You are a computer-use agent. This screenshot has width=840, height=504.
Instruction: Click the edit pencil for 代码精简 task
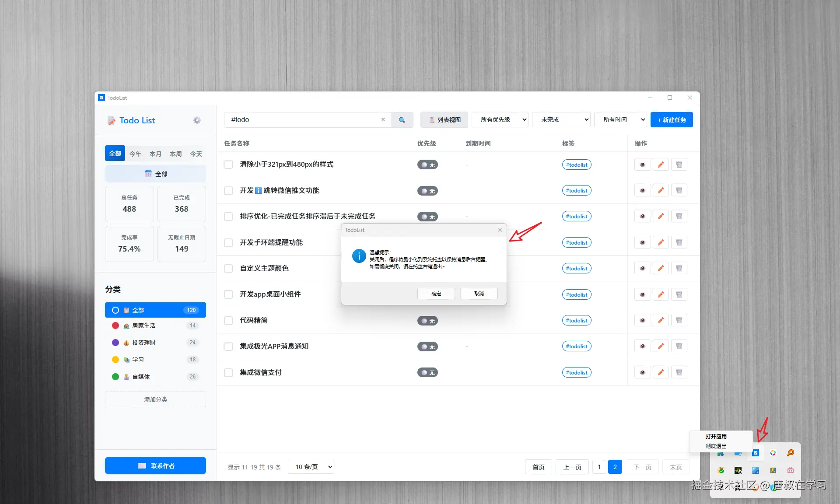[x=661, y=320]
